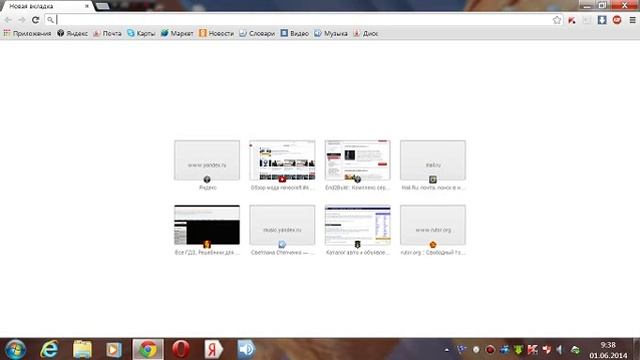Open File Explorer folder on taskbar
Image resolution: width=640 pixels, height=360 pixels.
point(82,349)
